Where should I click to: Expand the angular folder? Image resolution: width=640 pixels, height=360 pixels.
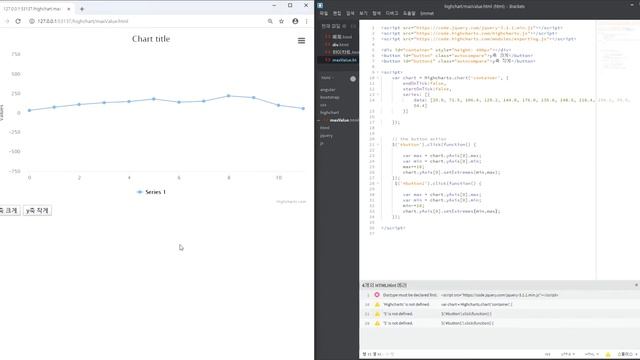(x=328, y=90)
